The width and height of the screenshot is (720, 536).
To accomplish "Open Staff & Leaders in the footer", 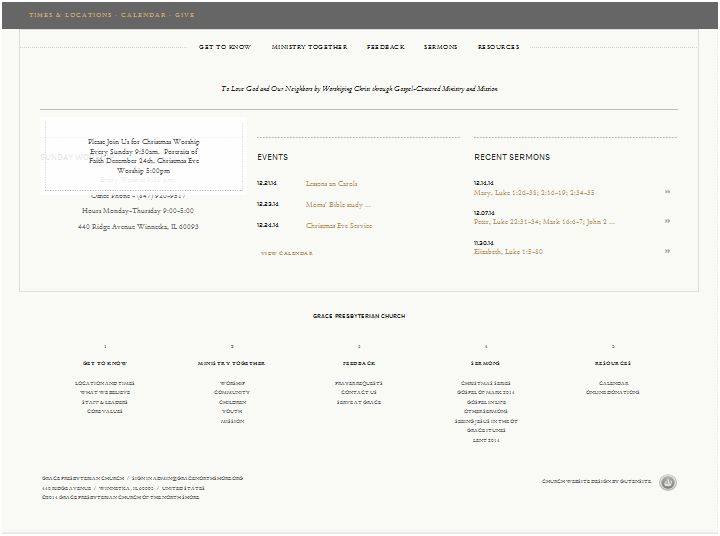I will coord(105,402).
